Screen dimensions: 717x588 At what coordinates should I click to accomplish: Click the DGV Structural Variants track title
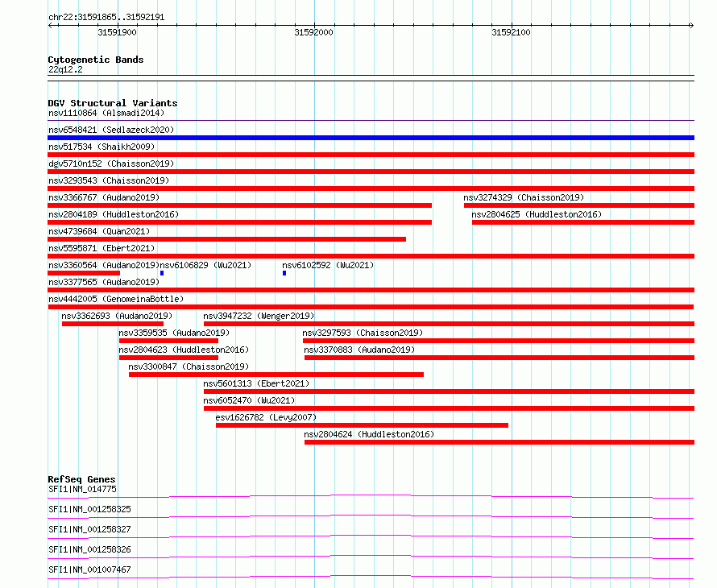click(113, 103)
